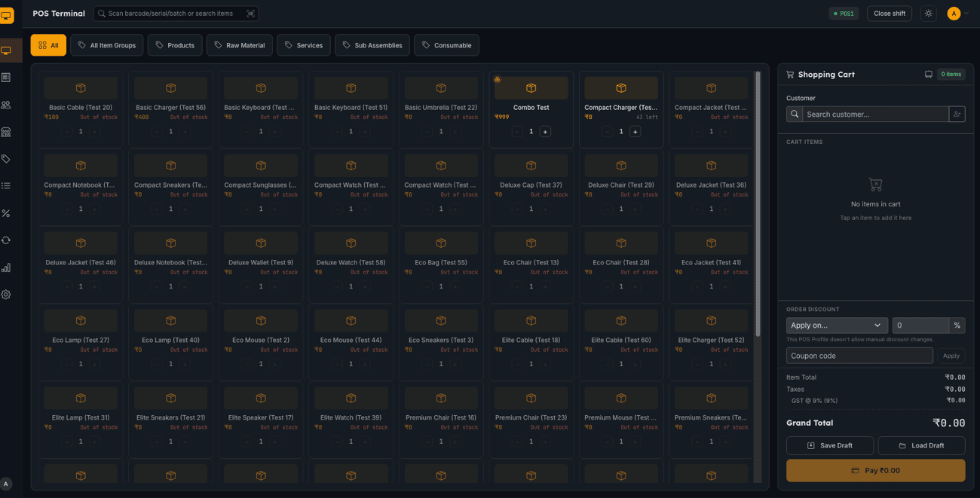Click the customer display icon in cart header
Image resolution: width=980 pixels, height=498 pixels.
929,75
